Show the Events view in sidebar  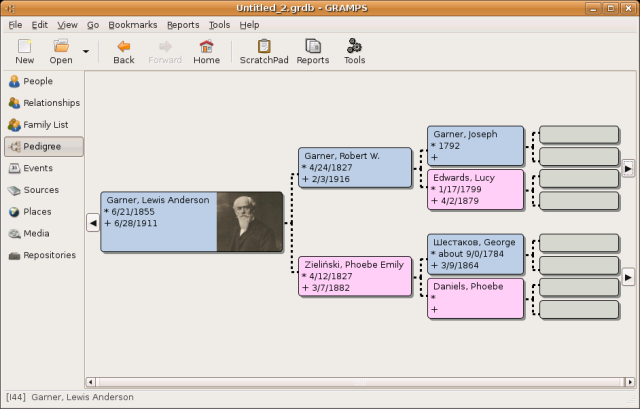[38, 168]
